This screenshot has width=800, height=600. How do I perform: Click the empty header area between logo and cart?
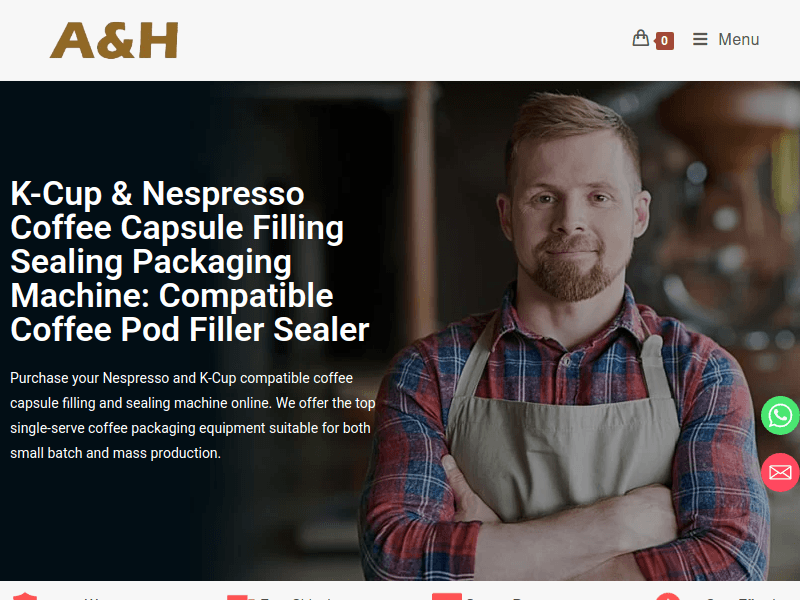click(403, 40)
